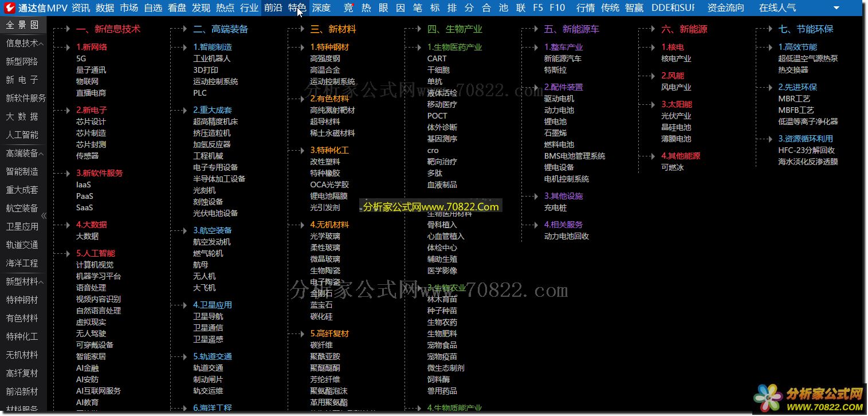Open the 资金流向 tab
Image resolution: width=868 pixels, height=416 pixels.
[726, 8]
